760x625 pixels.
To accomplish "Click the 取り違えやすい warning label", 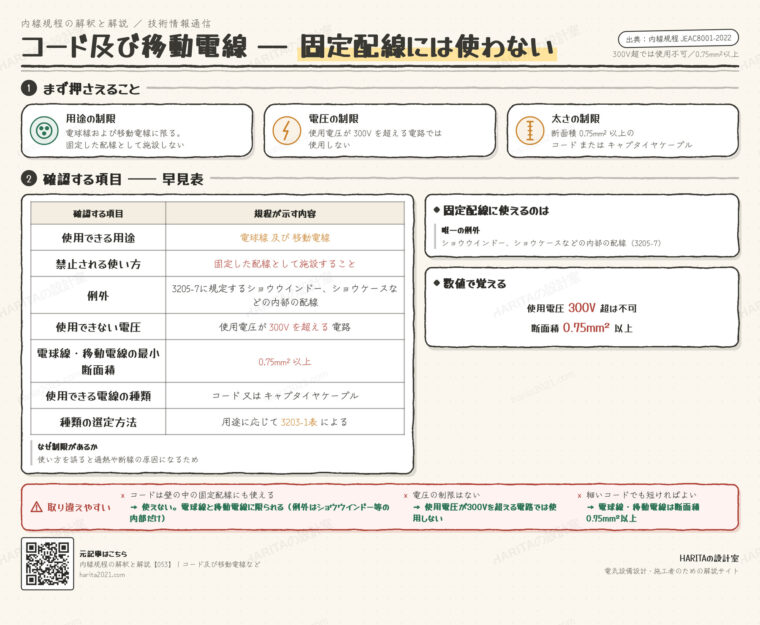I will click(79, 507).
